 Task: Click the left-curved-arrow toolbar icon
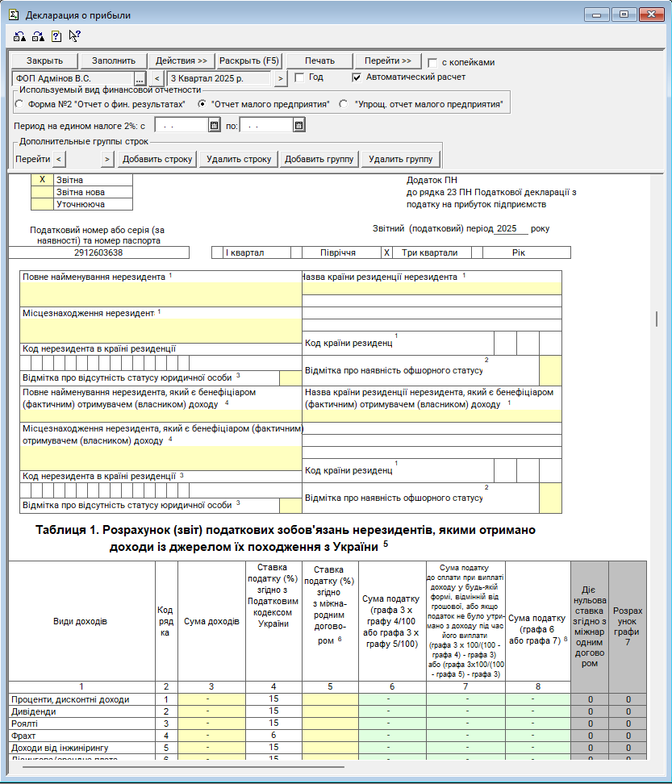click(x=19, y=36)
